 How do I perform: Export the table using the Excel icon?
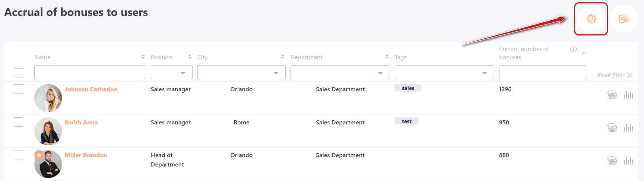tap(624, 19)
